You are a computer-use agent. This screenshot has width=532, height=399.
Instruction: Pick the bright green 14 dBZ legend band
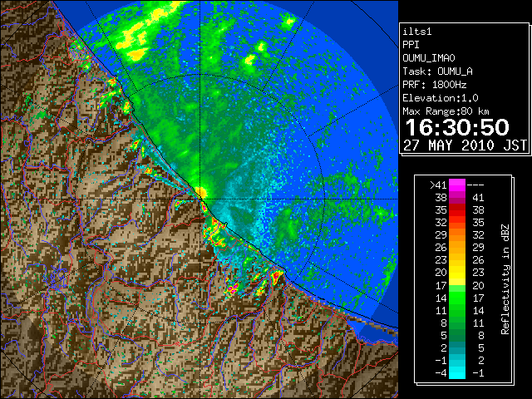tap(457, 298)
